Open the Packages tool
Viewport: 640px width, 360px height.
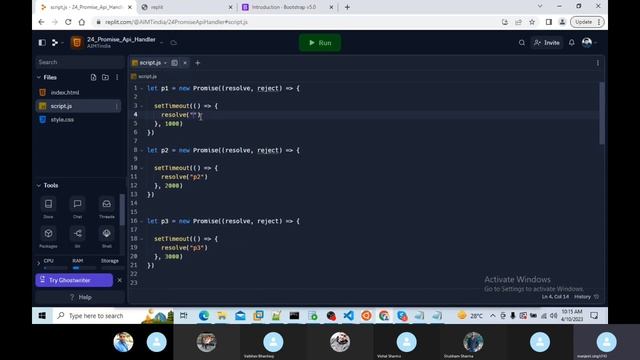tap(48, 237)
